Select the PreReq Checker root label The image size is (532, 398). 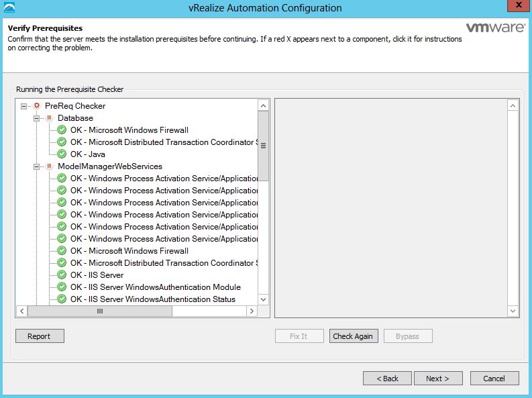click(x=75, y=106)
